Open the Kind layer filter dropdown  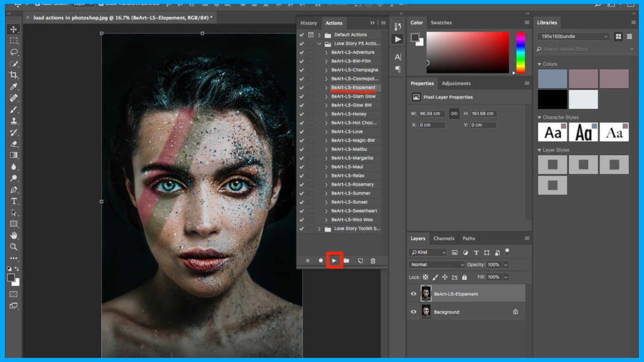pos(428,253)
